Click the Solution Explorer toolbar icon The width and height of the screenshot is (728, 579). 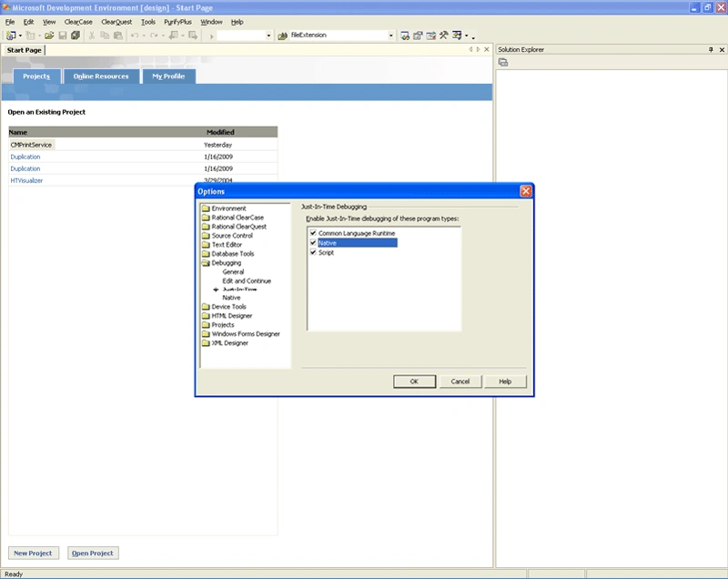click(405, 36)
